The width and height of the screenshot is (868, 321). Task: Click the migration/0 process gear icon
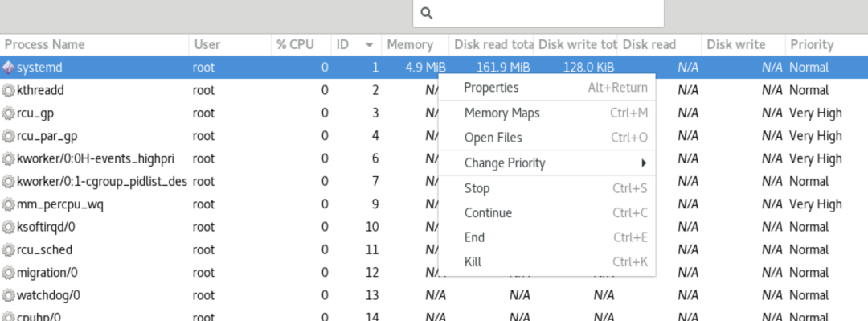[x=8, y=272]
